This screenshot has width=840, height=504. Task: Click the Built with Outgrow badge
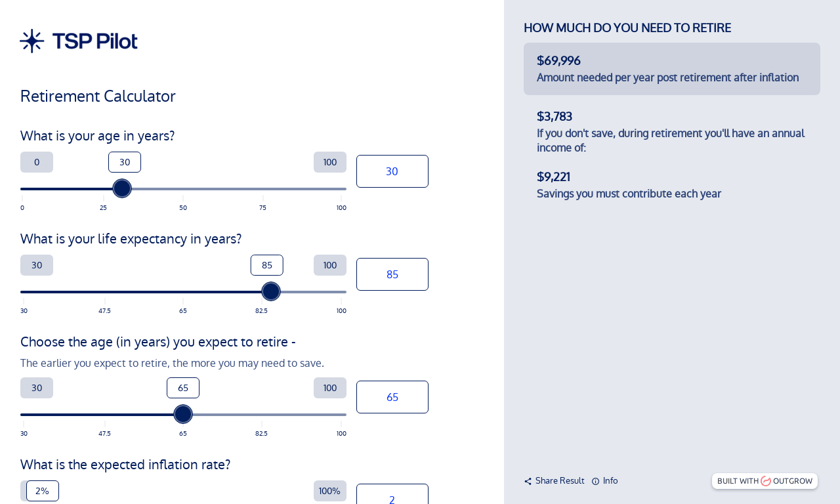click(765, 481)
